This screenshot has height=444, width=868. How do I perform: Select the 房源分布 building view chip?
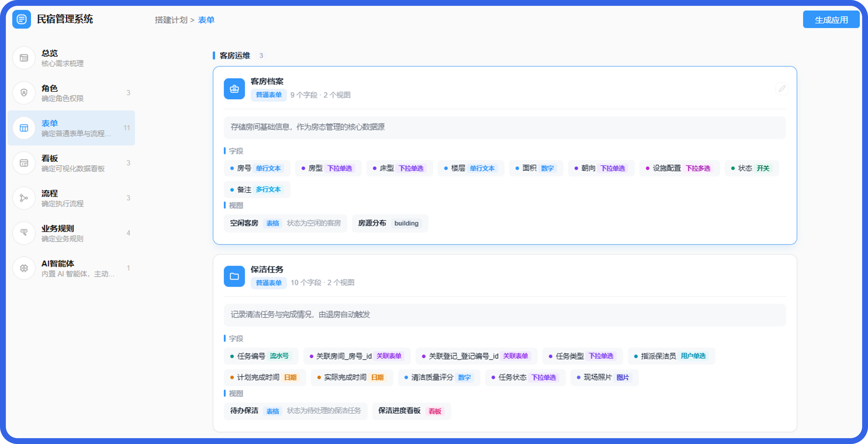click(390, 223)
